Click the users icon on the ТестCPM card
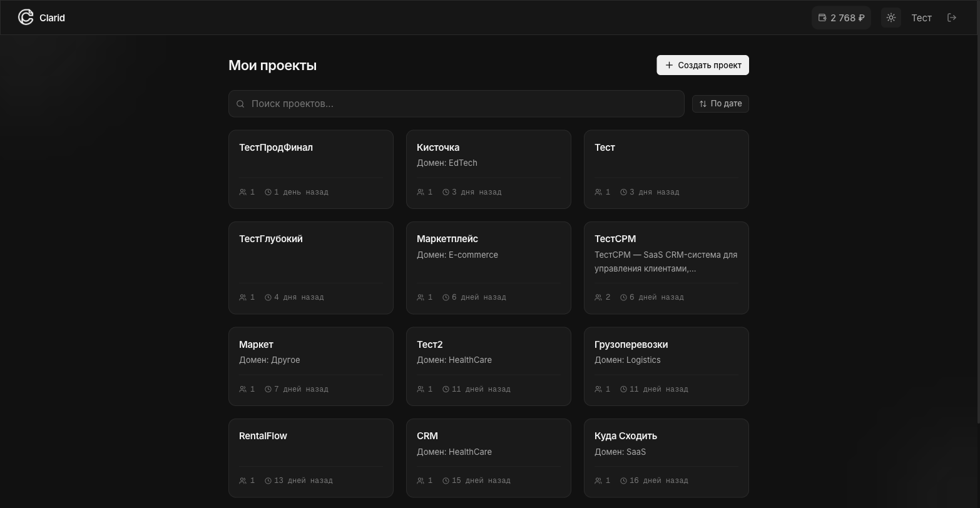This screenshot has width=980, height=508. tap(598, 297)
